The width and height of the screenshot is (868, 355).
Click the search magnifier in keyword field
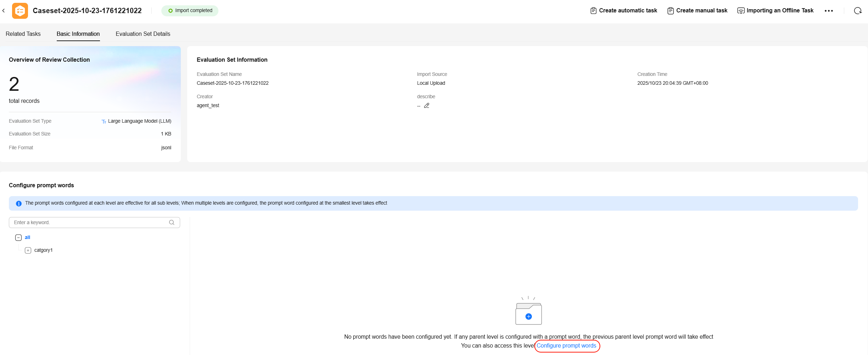(172, 222)
